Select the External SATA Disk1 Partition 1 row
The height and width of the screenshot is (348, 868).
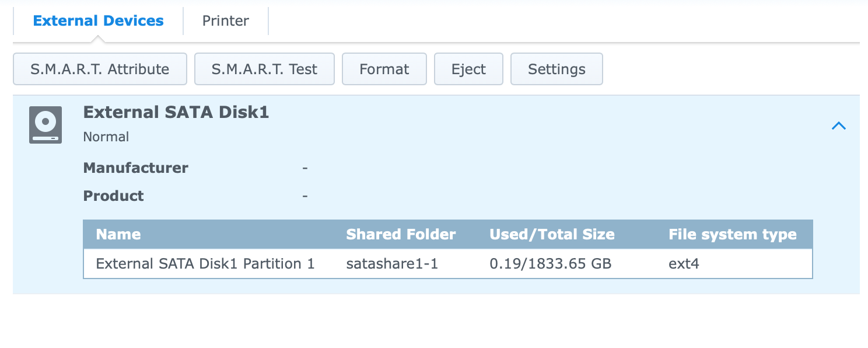click(448, 264)
